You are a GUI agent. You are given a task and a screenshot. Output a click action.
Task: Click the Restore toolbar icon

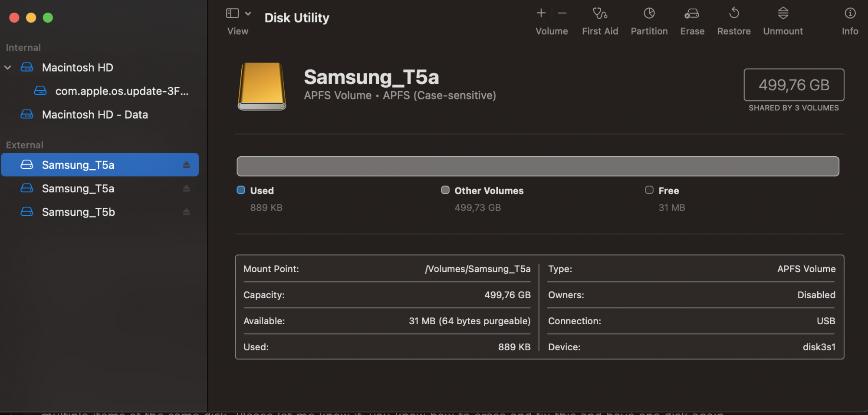point(733,14)
